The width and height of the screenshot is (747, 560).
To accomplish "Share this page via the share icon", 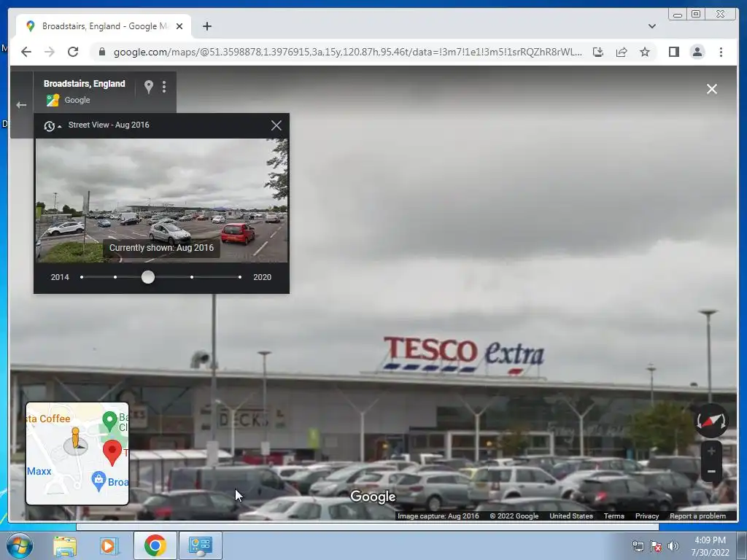I will (622, 52).
